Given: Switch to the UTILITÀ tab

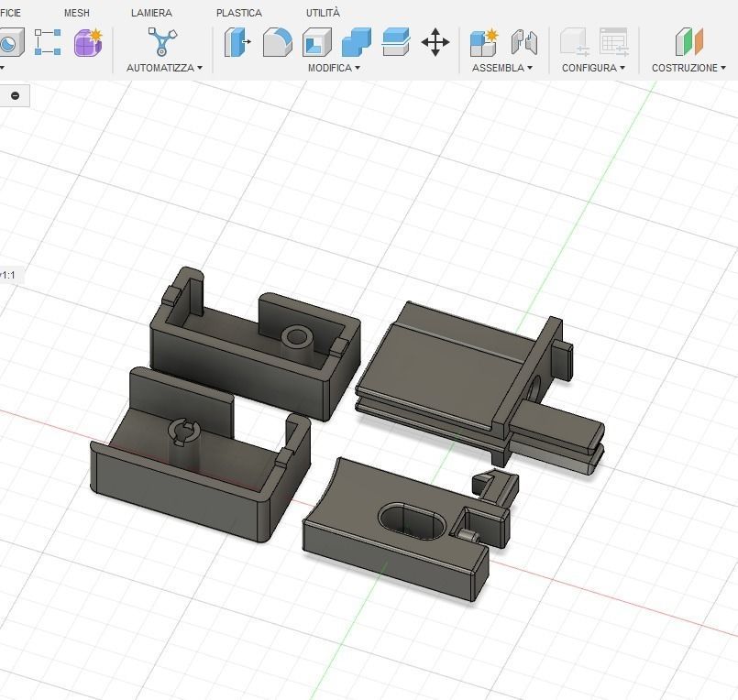Looking at the screenshot, I should [x=323, y=13].
